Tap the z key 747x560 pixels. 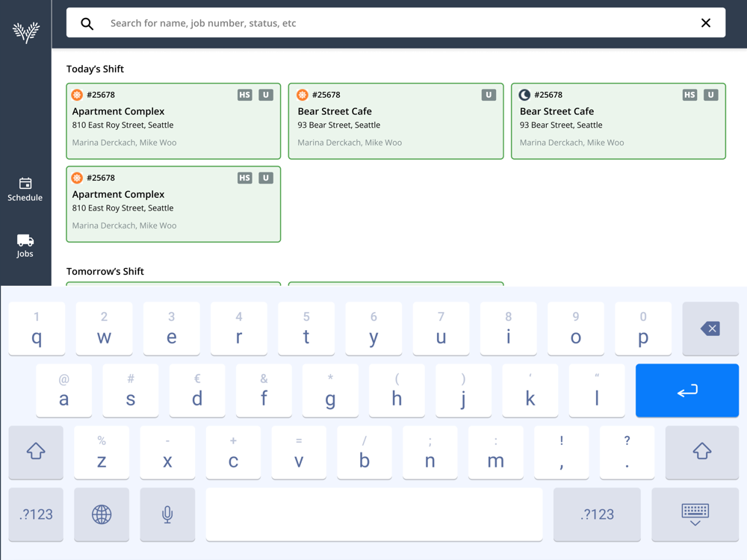click(102, 452)
